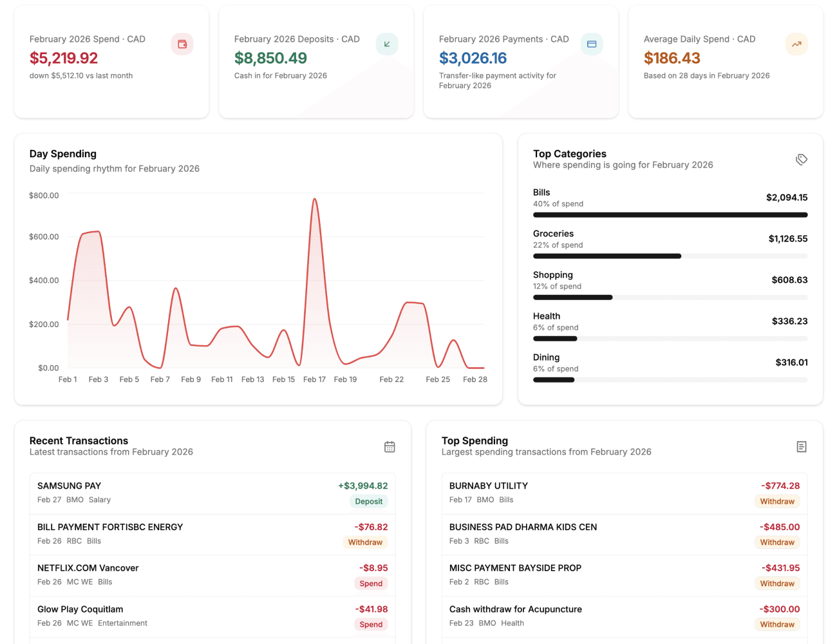This screenshot has height=644, width=837.
Task: Click the trending arrow icon on Average Daily Spend
Action: click(796, 44)
